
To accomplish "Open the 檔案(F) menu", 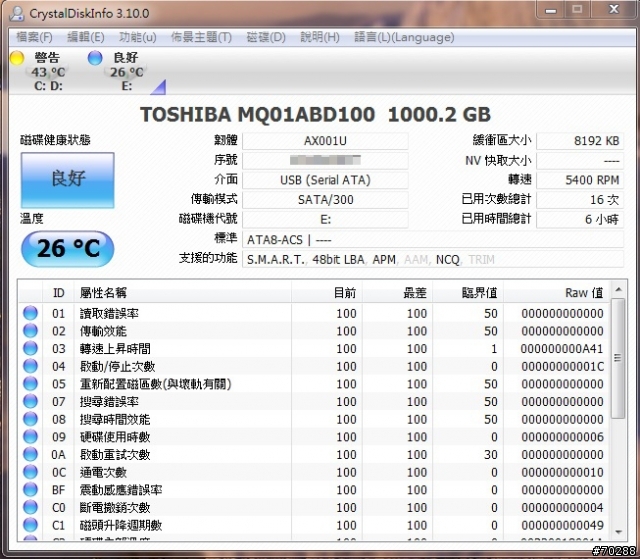I will (x=34, y=37).
